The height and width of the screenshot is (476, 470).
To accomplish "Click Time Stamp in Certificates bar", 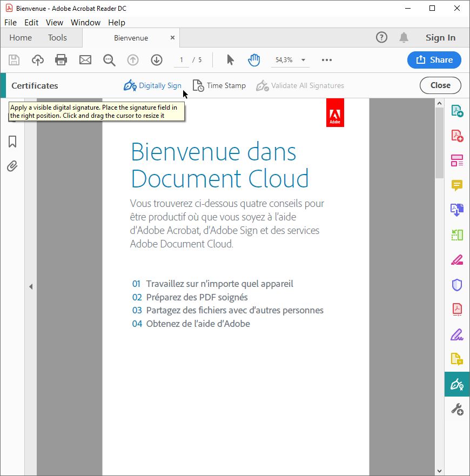I will pos(219,85).
